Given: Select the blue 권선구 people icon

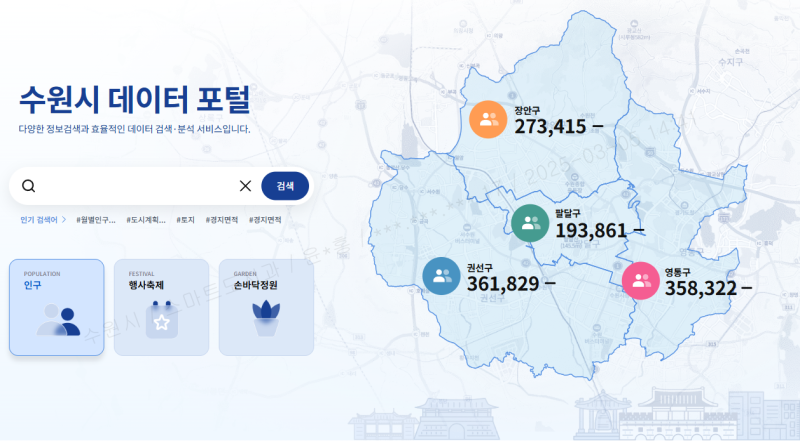Looking at the screenshot, I should [442, 277].
